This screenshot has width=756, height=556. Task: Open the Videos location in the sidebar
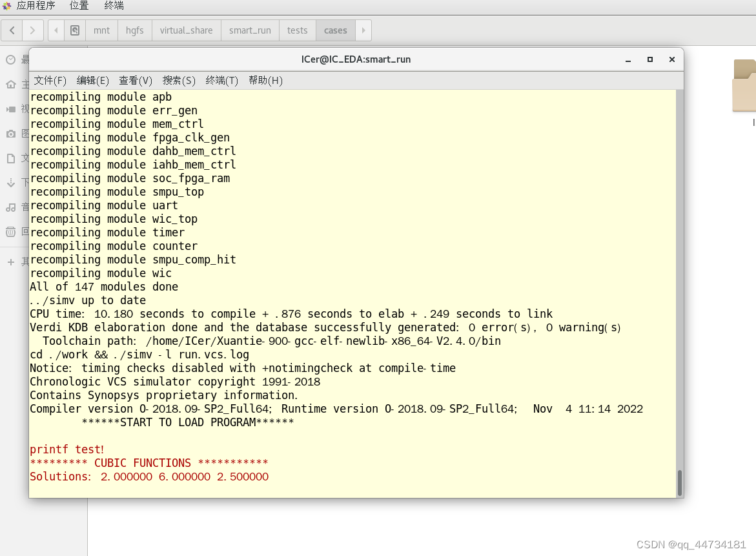click(10, 108)
